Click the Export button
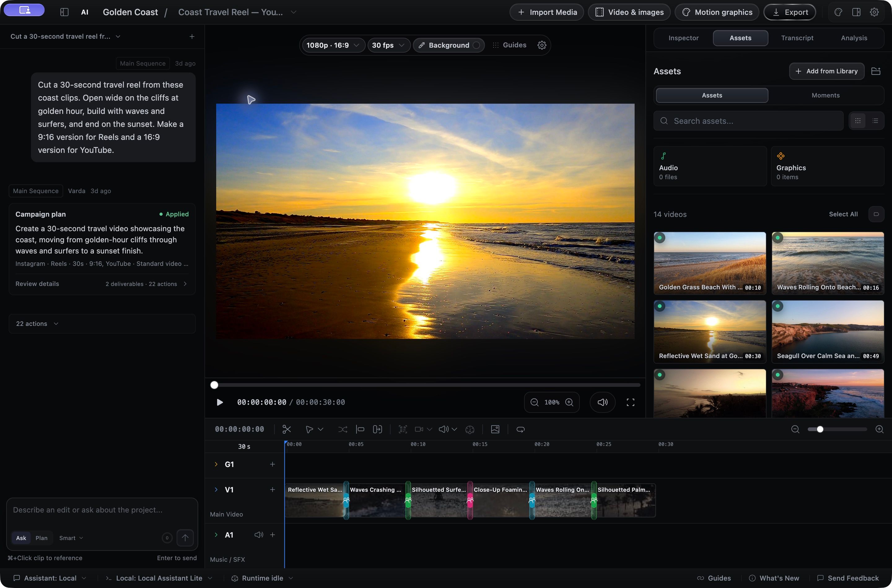892x588 pixels. tap(789, 12)
